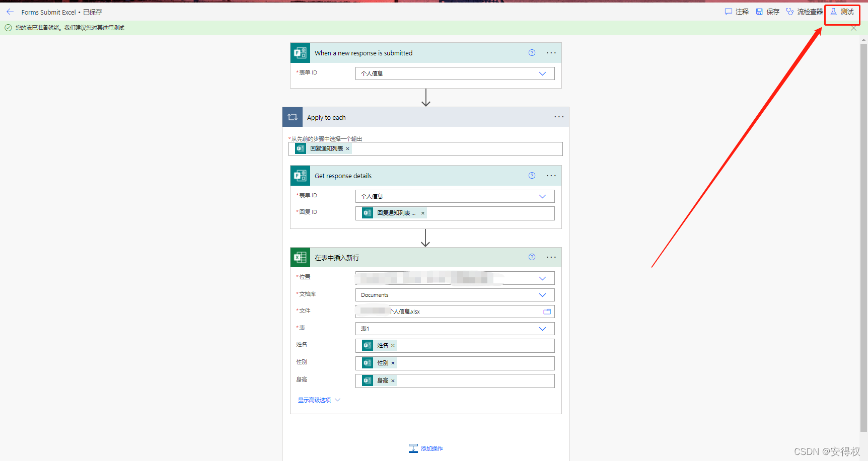Remove the 回复 ID dynamic token
The width and height of the screenshot is (868, 461).
coord(423,213)
